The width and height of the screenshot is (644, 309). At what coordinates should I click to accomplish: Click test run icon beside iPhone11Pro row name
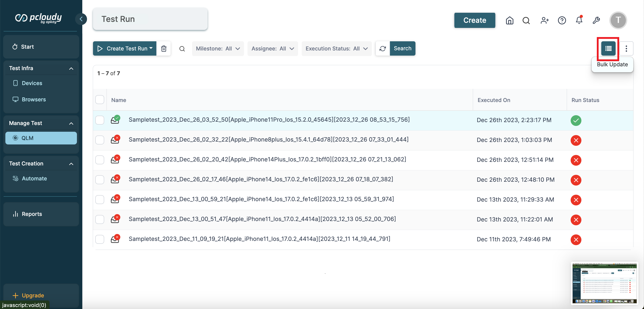[x=115, y=119]
